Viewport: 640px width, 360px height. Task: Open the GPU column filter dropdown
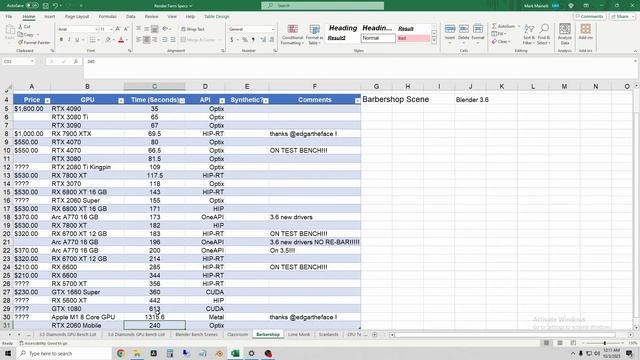[121, 100]
